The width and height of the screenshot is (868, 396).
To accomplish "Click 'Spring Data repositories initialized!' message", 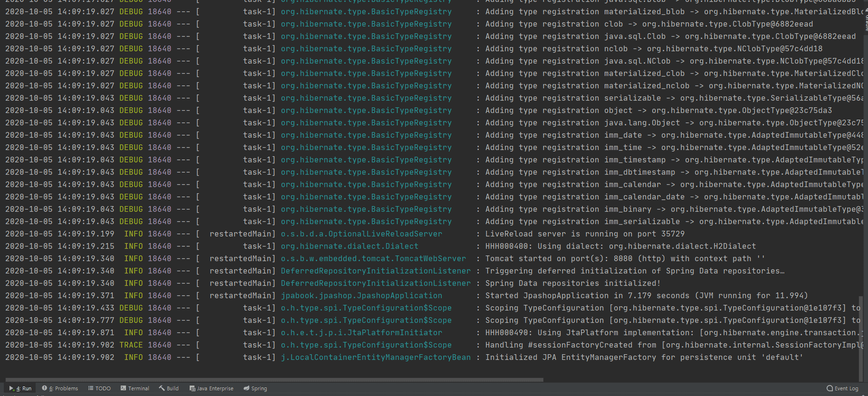I will [x=573, y=283].
